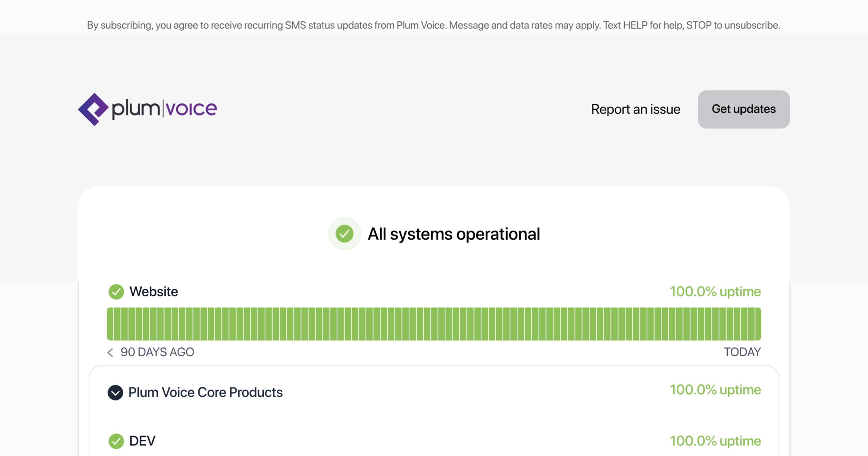Click the green check icon beside Website
The width and height of the screenshot is (868, 456).
116,292
